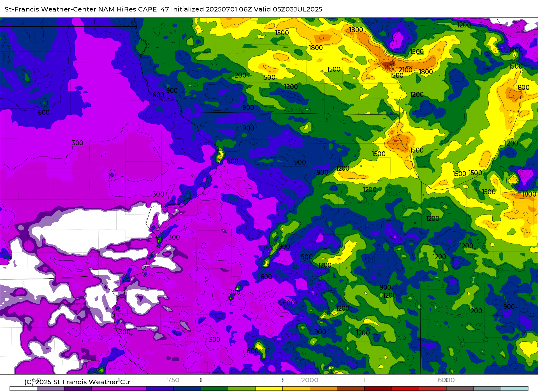The height and width of the screenshot is (392, 538).
Task: Click the '750' legend scale value
Action: point(173,380)
